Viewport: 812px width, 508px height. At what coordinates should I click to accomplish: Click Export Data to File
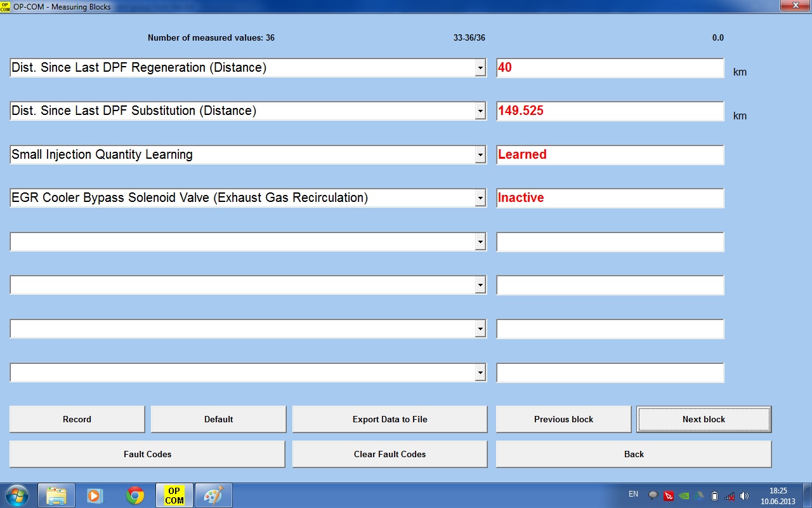[x=390, y=419]
